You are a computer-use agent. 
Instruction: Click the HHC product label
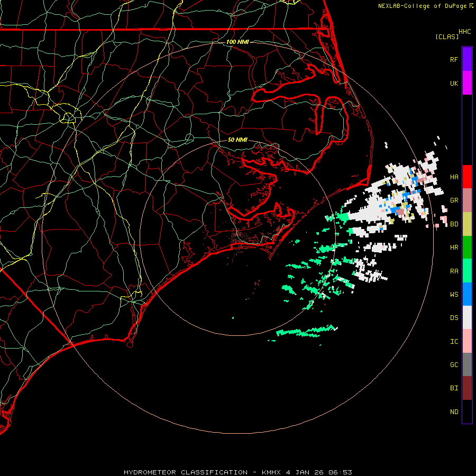coord(465,32)
